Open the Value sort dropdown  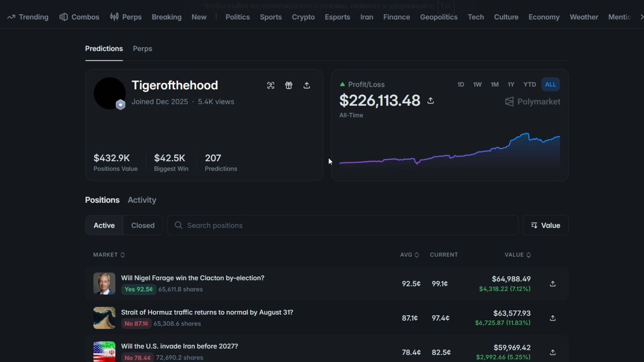[x=546, y=225]
